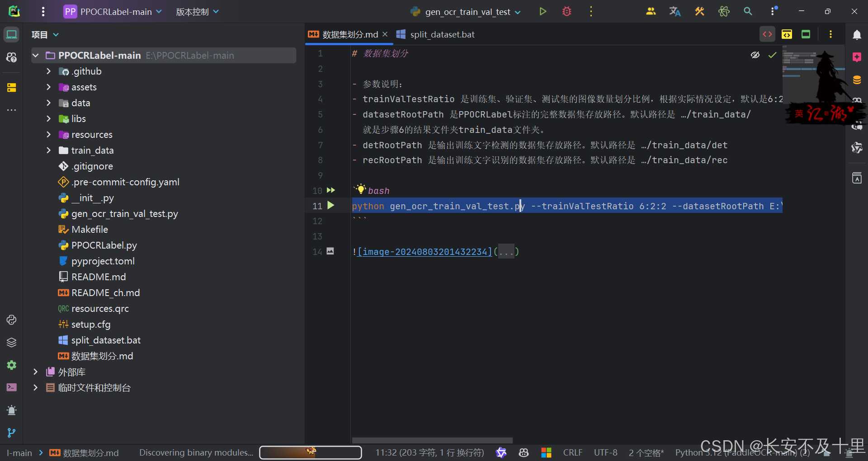
Task: Open Python Packages layers icon
Action: pos(12,343)
